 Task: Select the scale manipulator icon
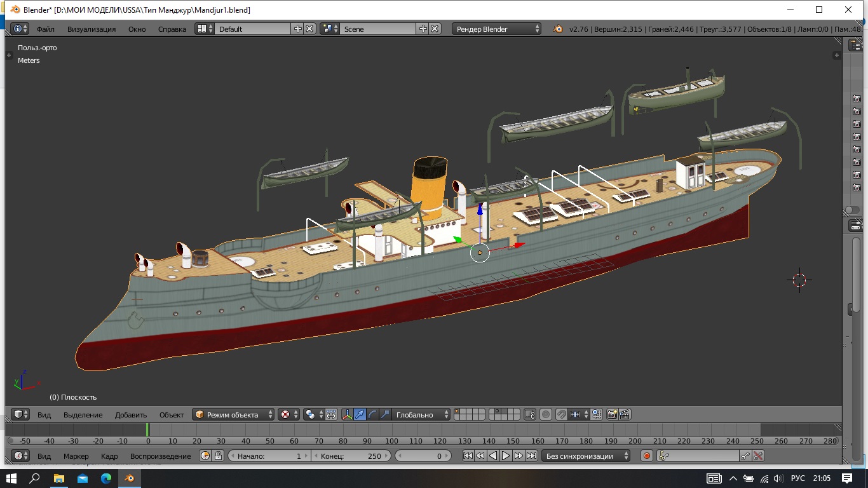[x=385, y=414]
